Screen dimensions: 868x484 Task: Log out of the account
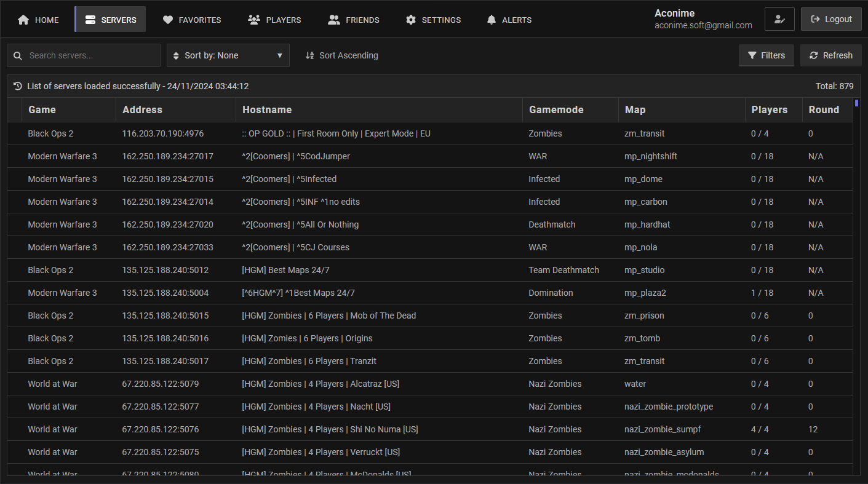pyautogui.click(x=831, y=19)
